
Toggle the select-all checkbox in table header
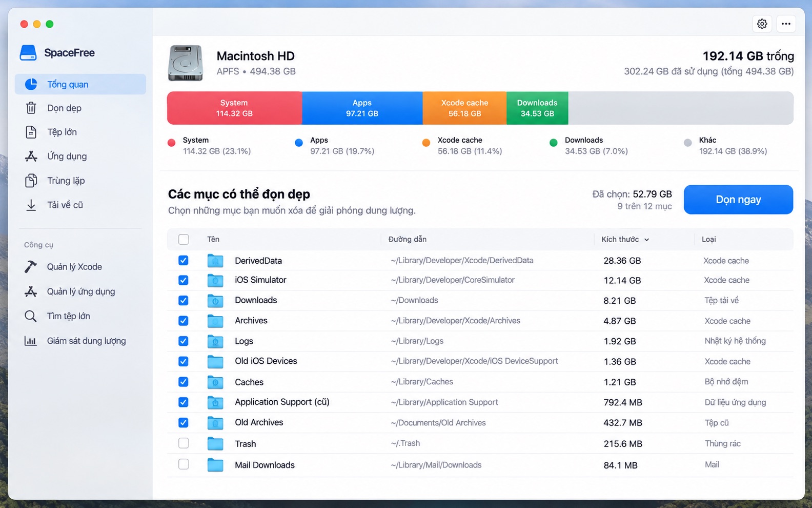point(184,239)
